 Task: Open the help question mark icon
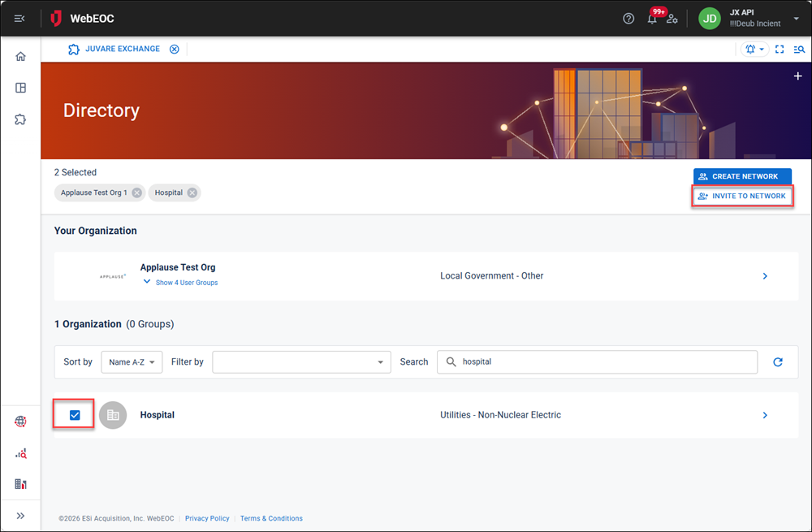pyautogui.click(x=628, y=19)
